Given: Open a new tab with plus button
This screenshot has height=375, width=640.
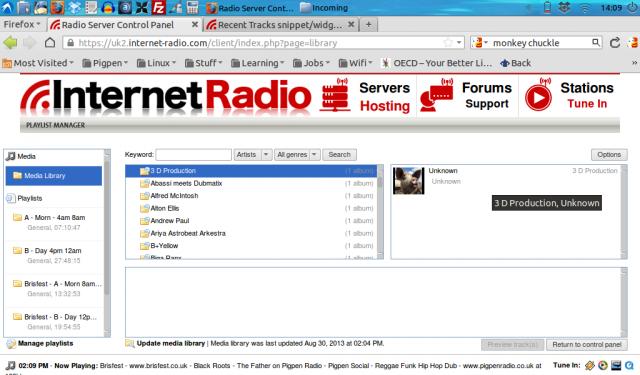Looking at the screenshot, I should (369, 24).
